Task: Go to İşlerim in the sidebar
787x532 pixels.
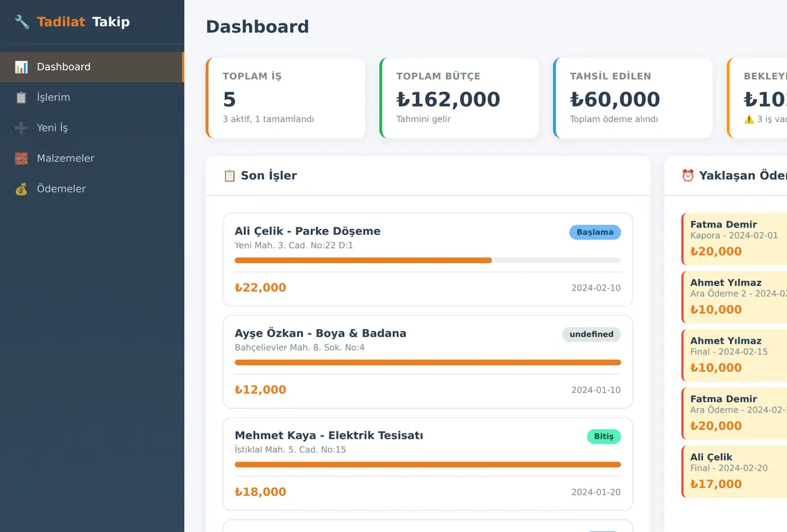Action: (92, 97)
